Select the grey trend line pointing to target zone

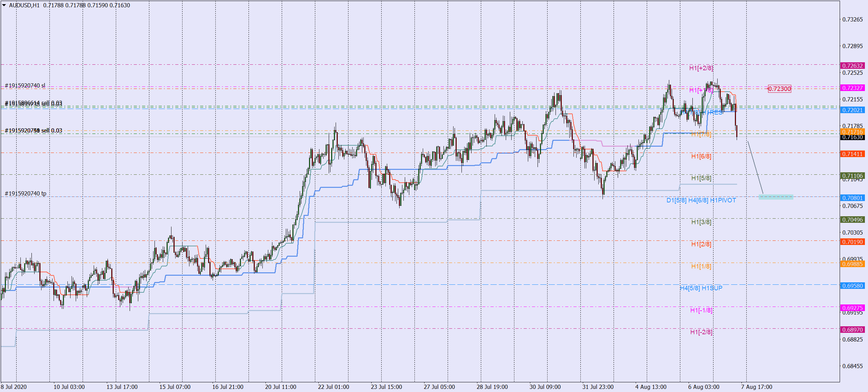coord(755,167)
